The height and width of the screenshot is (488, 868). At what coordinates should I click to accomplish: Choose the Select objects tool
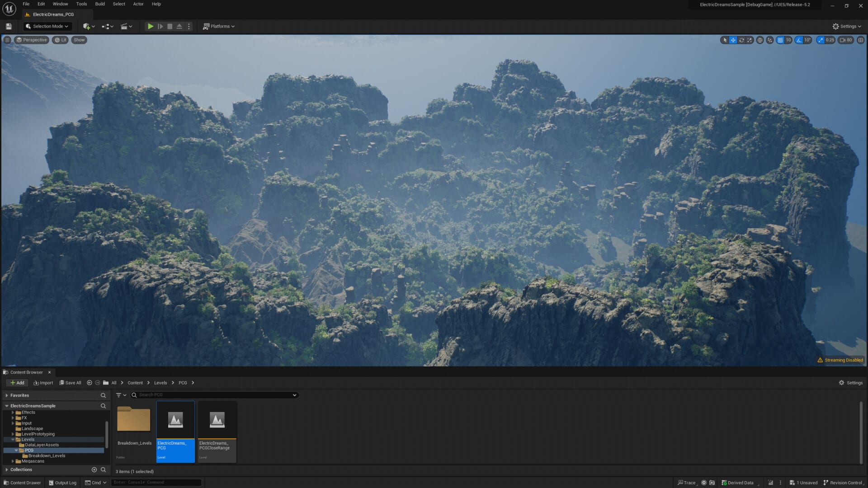pyautogui.click(x=725, y=40)
